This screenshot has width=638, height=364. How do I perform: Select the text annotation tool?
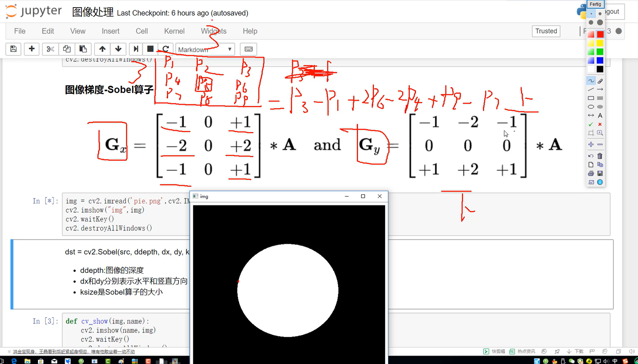click(600, 115)
